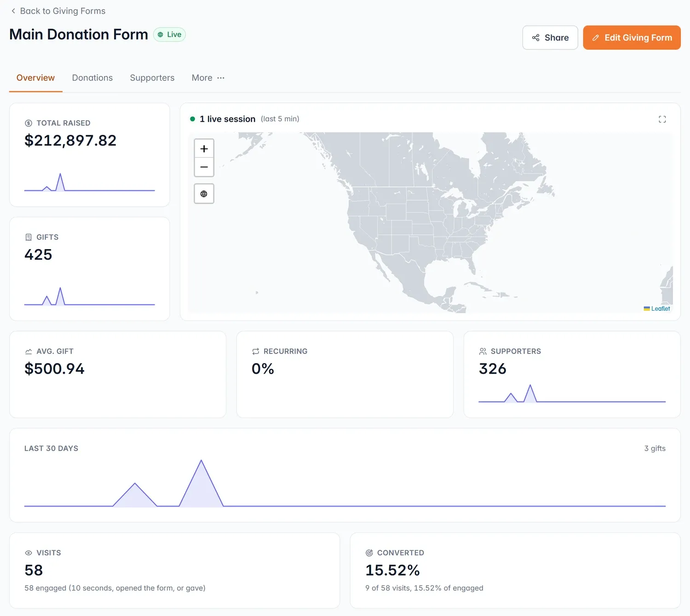Screen dimensions: 690x616
Task: Click the Live status badge
Action: (x=169, y=34)
